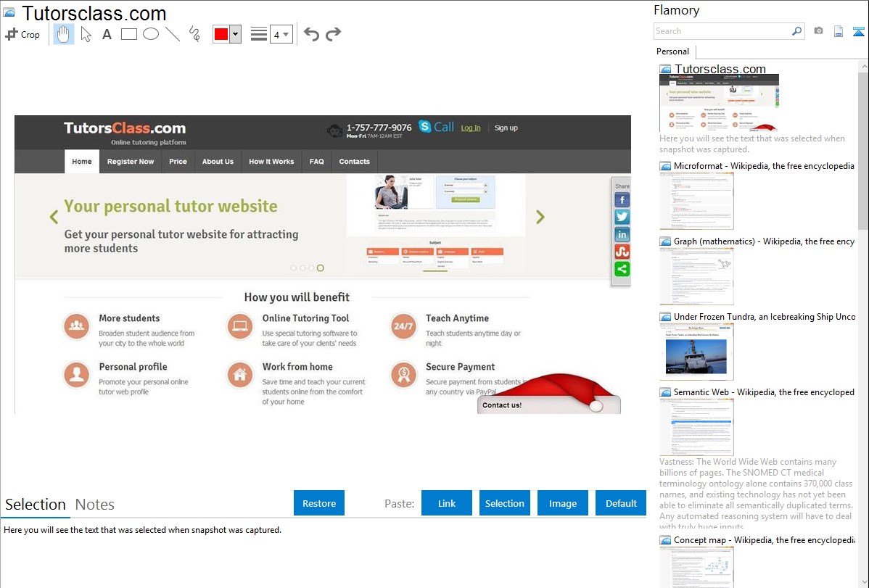869x588 pixels.
Task: Pick the rectangle drawing tool
Action: pos(129,34)
